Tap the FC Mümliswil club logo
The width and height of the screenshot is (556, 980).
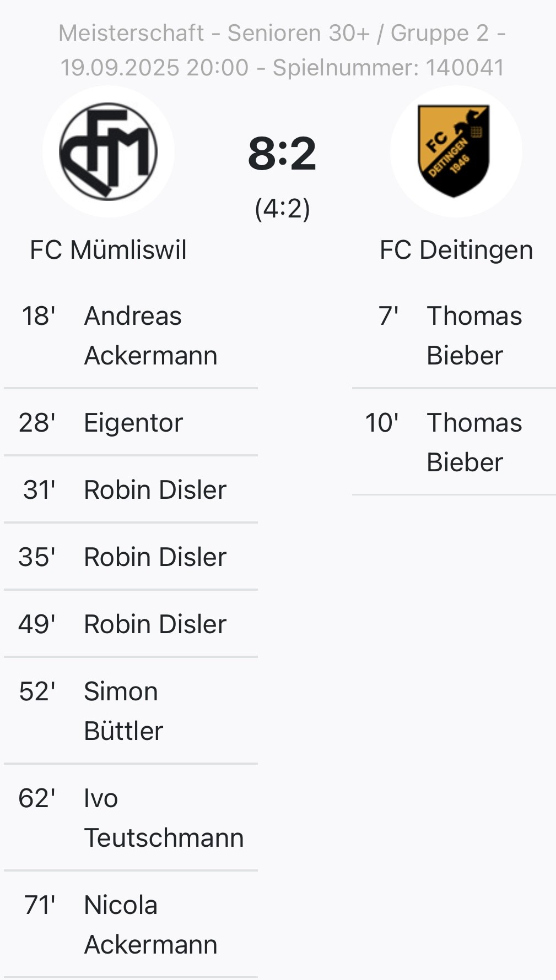109,151
